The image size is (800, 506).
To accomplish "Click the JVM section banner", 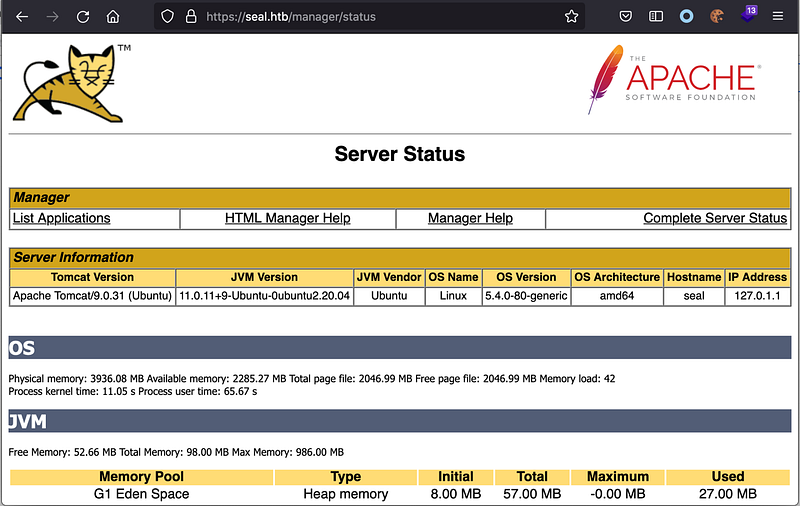I will [400, 421].
